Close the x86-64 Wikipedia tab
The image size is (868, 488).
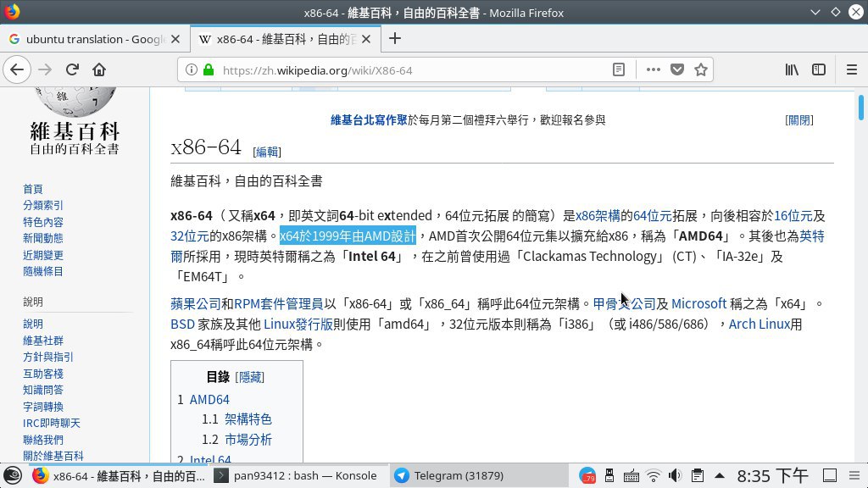pos(366,39)
